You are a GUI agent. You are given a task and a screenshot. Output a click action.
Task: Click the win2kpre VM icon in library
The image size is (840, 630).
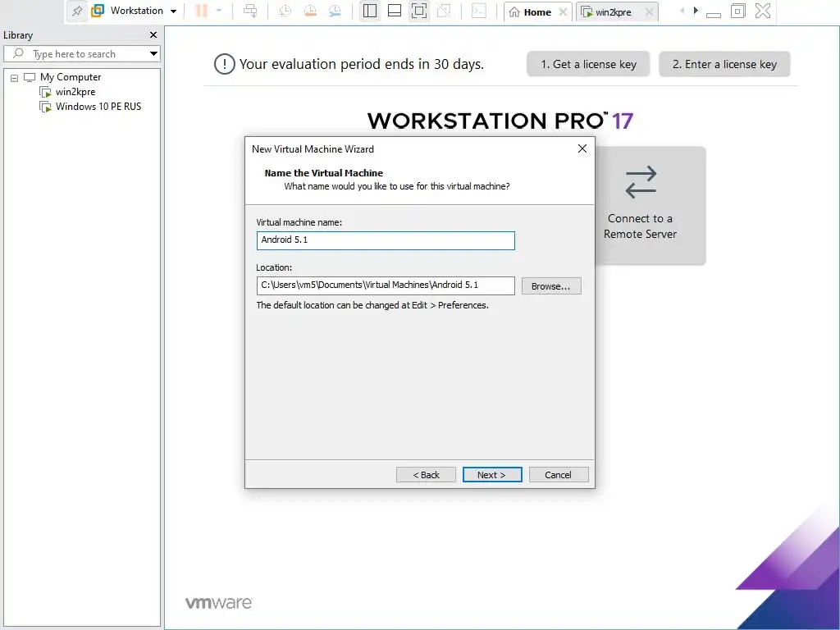[46, 92]
